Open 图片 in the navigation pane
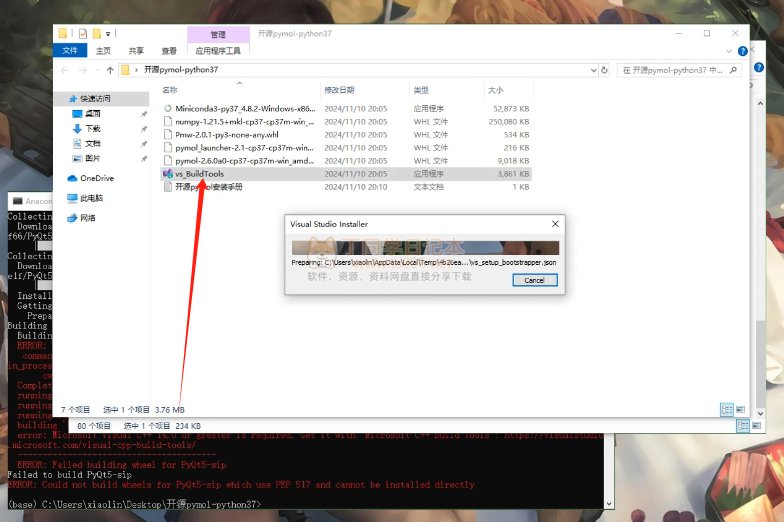The height and width of the screenshot is (522, 784). click(x=93, y=158)
